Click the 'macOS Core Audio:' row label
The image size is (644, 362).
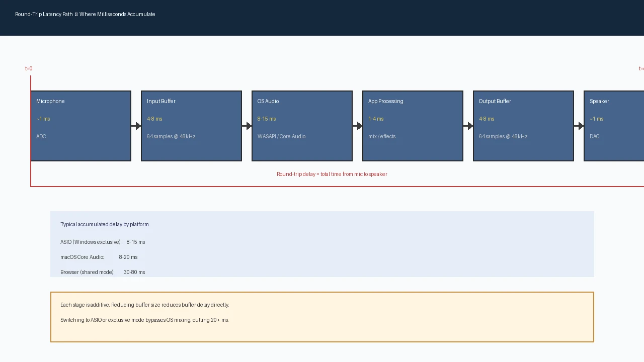[x=82, y=257]
